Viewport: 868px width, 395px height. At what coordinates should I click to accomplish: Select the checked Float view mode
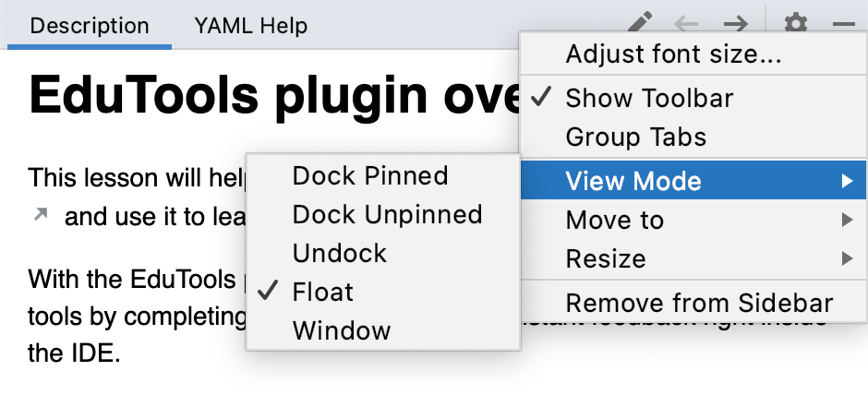pyautogui.click(x=383, y=293)
